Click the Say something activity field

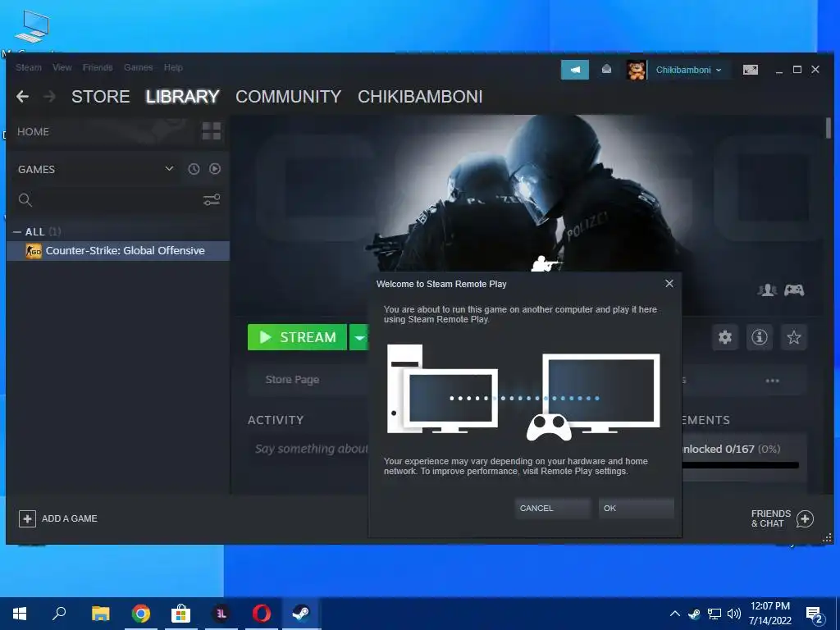coord(311,449)
